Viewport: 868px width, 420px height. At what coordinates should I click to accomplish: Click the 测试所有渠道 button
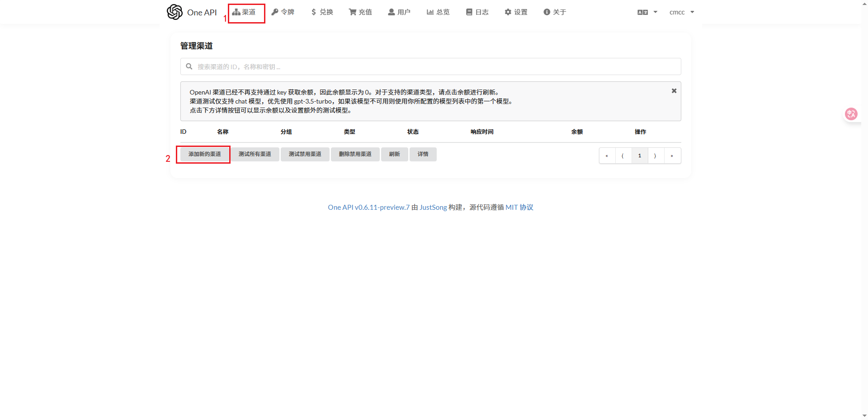coord(255,154)
